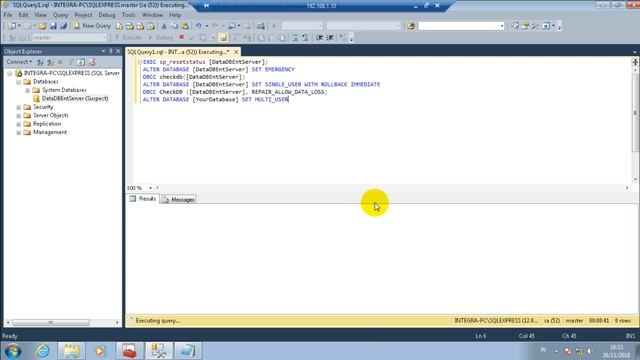Click the grayed Execute button
Viewport: 640px width, 360px height.
click(x=128, y=37)
